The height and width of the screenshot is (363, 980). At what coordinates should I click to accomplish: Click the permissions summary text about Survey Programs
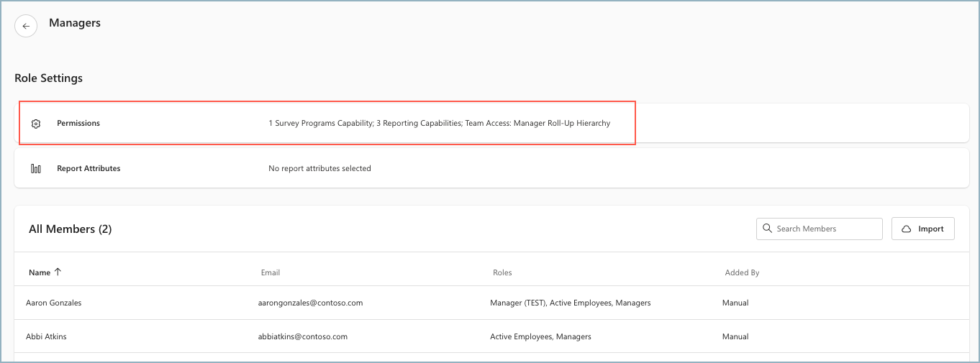point(439,124)
